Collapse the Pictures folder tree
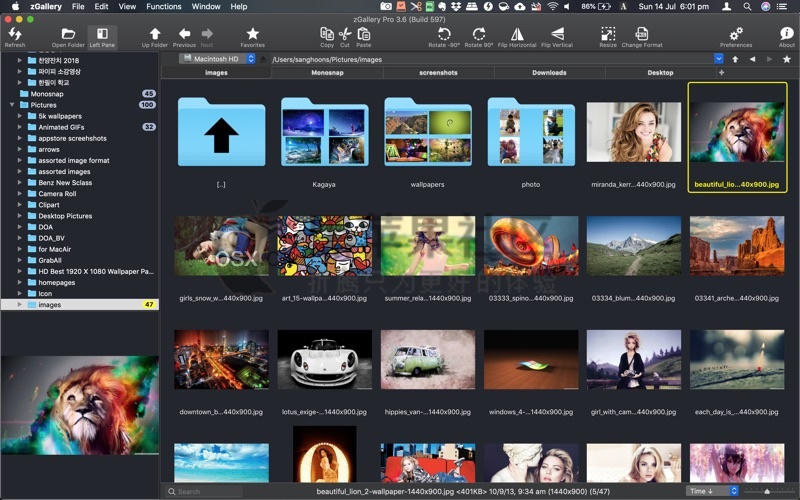 click(12, 105)
